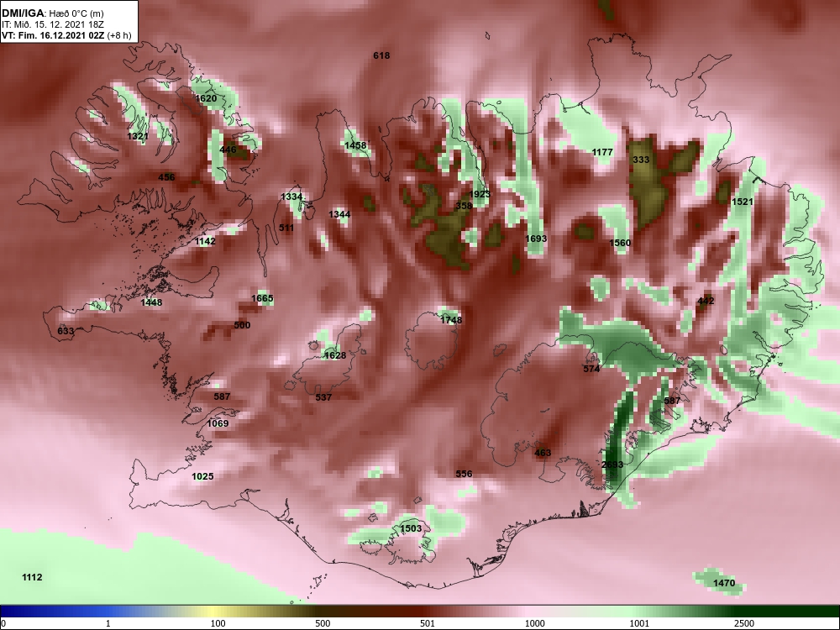Click the map title 'DMI/IGA: Hæð 0°C (m)'
The width and height of the screenshot is (840, 630).
coord(52,13)
